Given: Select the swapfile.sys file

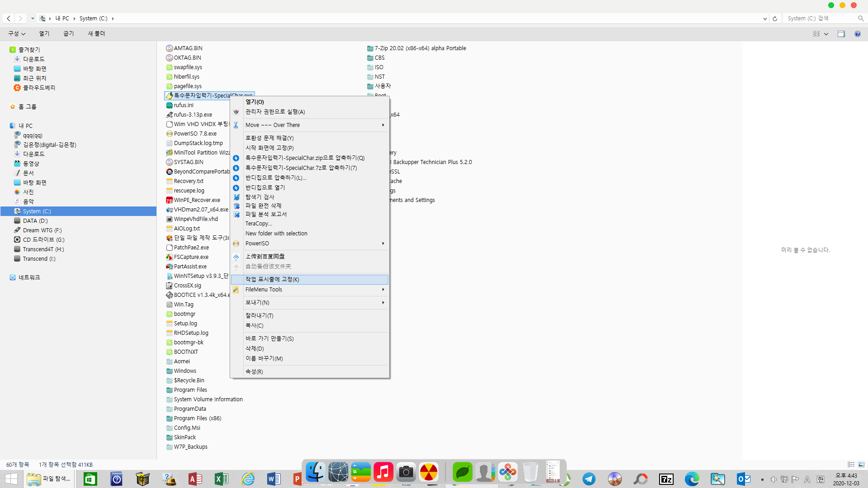Looking at the screenshot, I should [184, 67].
